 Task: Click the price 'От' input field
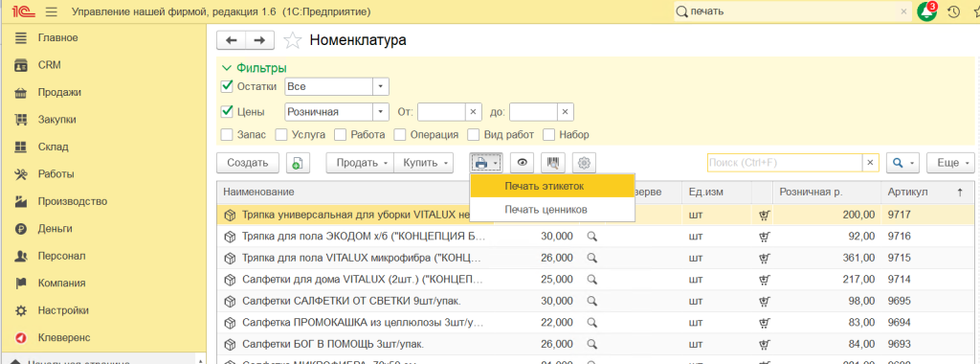click(x=441, y=112)
